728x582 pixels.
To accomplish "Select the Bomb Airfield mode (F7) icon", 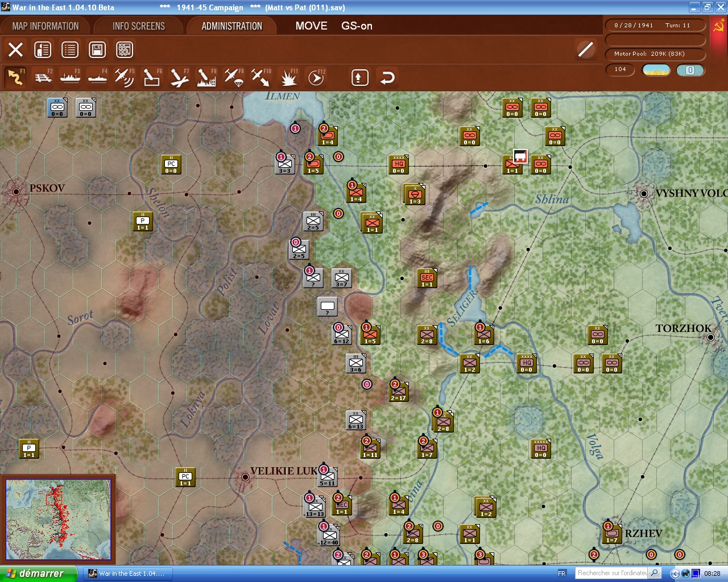I will [x=179, y=77].
